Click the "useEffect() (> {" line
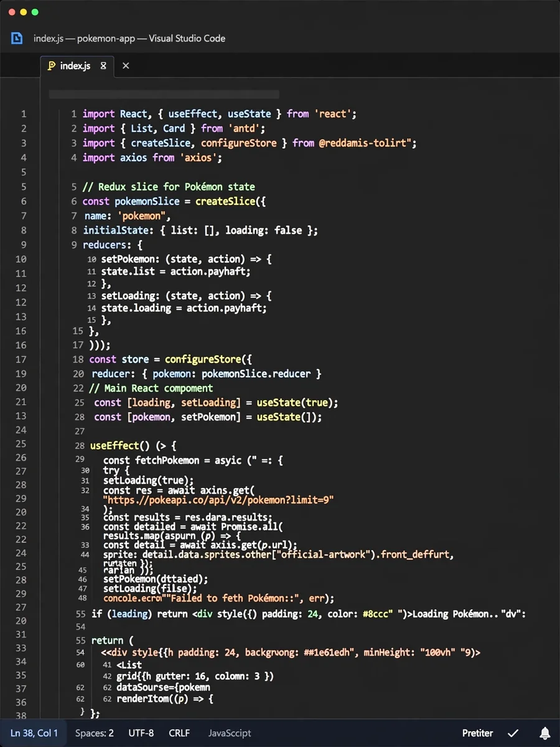The height and width of the screenshot is (747, 560). coord(134,446)
